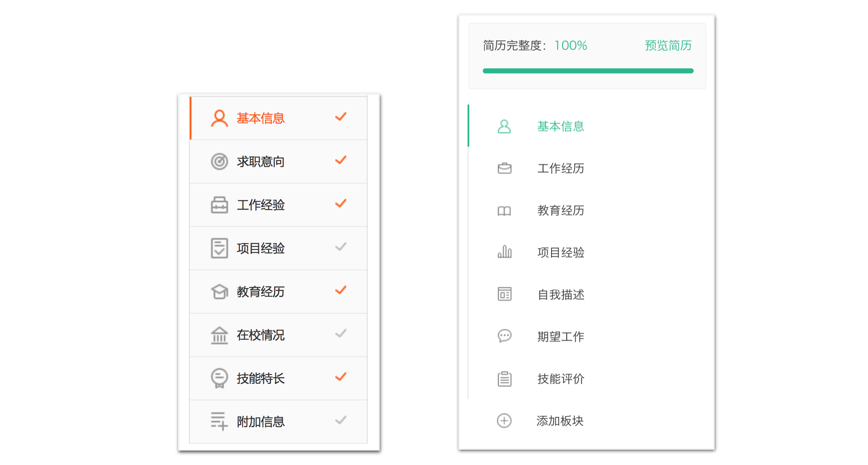Click the green resume completeness progress bar
The image size is (868, 465).
(588, 71)
